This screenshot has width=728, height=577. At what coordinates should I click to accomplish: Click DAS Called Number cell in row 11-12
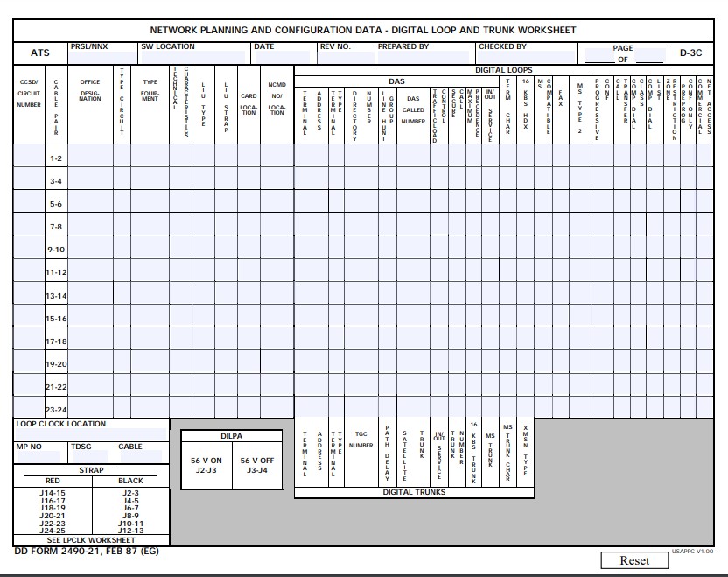point(413,270)
